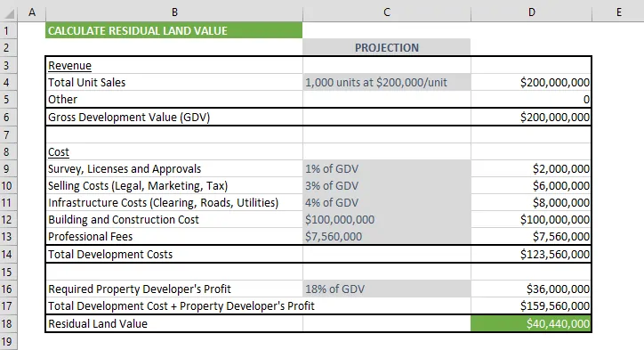The width and height of the screenshot is (644, 350).
Task: Click the underlined Cost heading cell
Action: pyautogui.click(x=174, y=151)
